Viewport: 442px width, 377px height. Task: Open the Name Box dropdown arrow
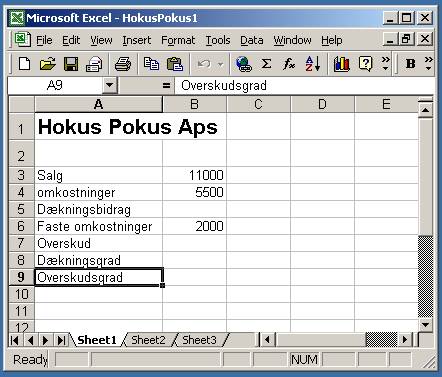click(109, 86)
